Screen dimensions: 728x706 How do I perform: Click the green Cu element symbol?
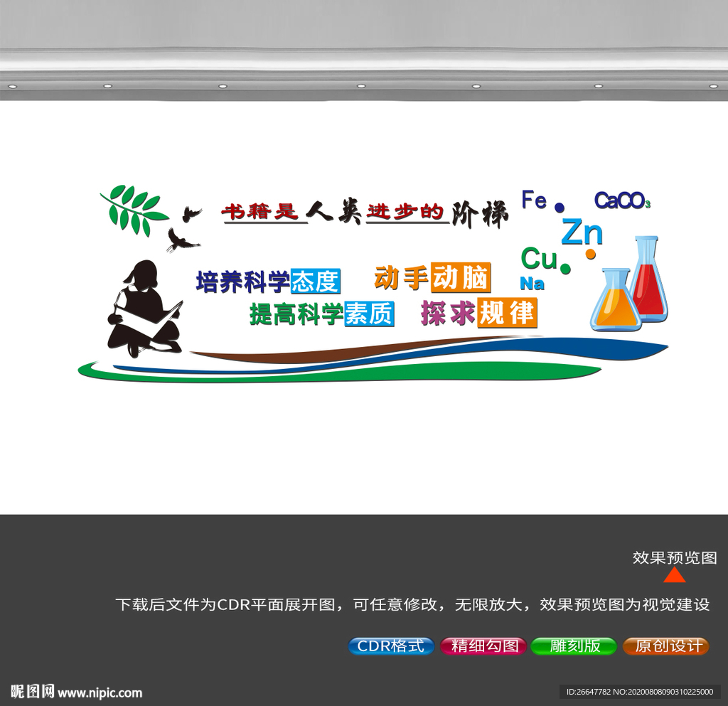[x=539, y=258]
